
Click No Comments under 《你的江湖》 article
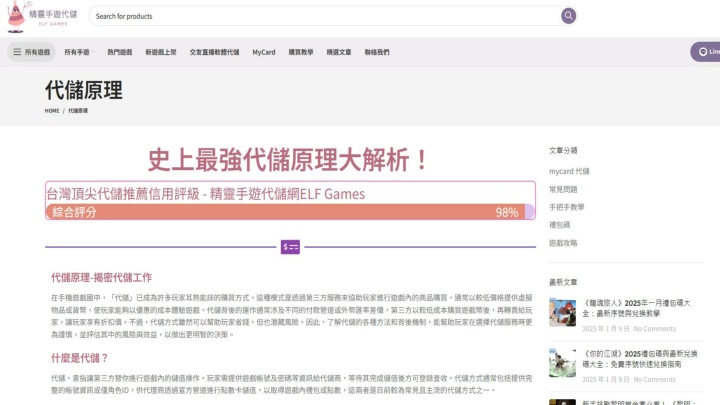coord(655,379)
